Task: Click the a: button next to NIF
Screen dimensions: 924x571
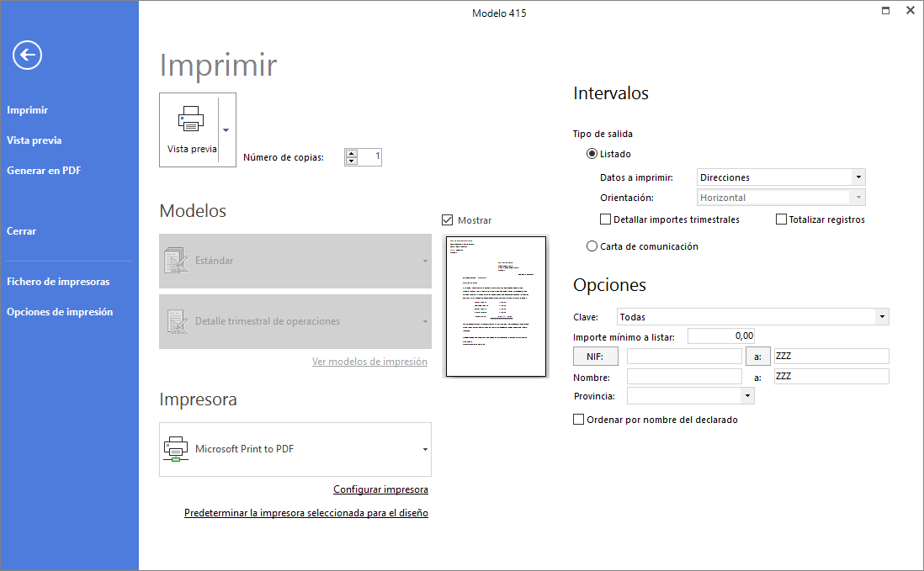Action: pos(758,357)
